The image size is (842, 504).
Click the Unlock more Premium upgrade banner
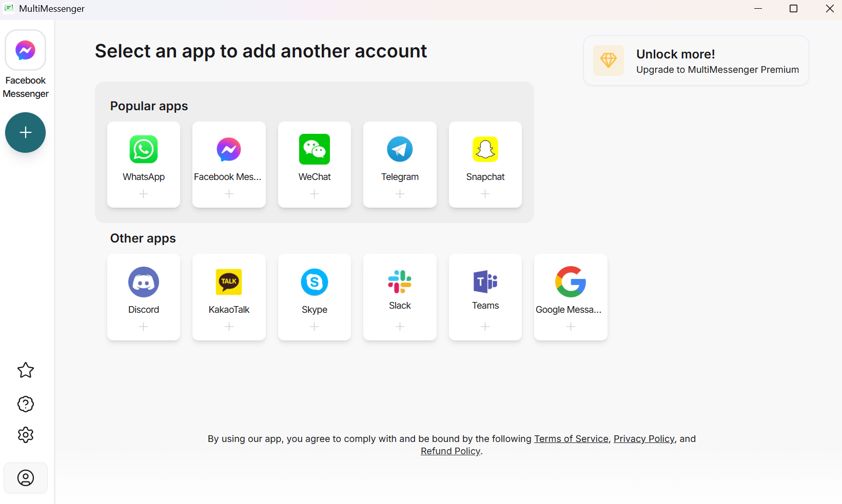(696, 61)
